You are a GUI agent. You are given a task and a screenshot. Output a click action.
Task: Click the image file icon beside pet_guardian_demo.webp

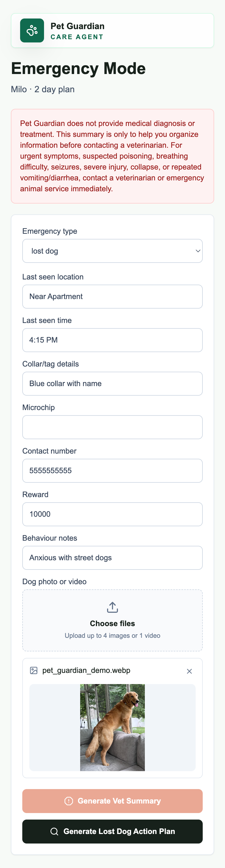pyautogui.click(x=34, y=670)
